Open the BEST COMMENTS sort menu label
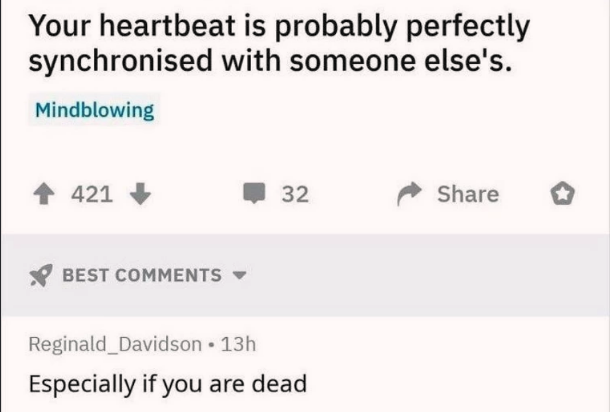 [x=142, y=275]
